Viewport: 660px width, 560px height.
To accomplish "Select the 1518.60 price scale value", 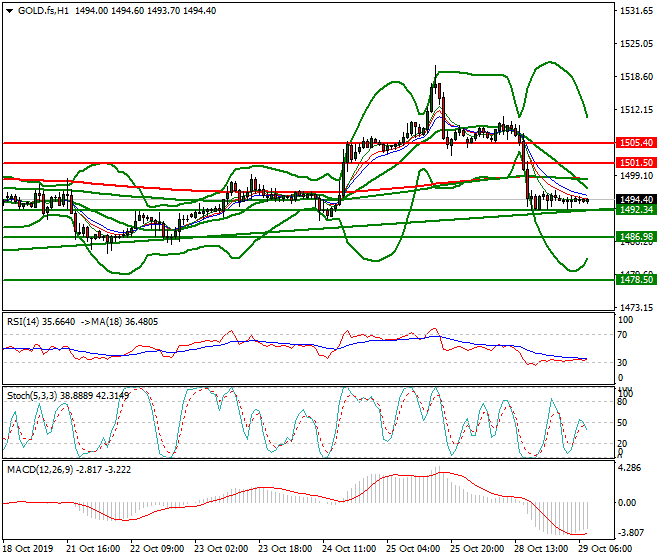I will (x=636, y=77).
